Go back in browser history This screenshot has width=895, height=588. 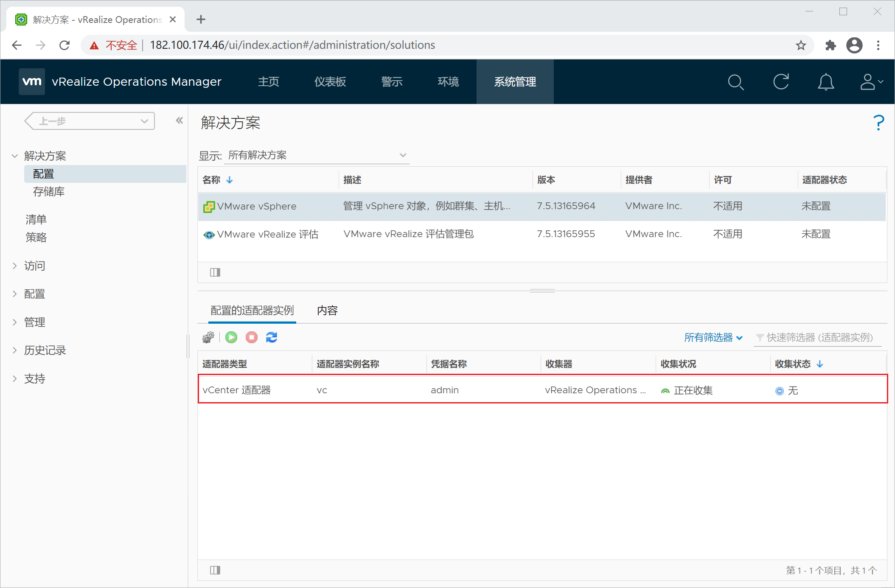point(17,45)
